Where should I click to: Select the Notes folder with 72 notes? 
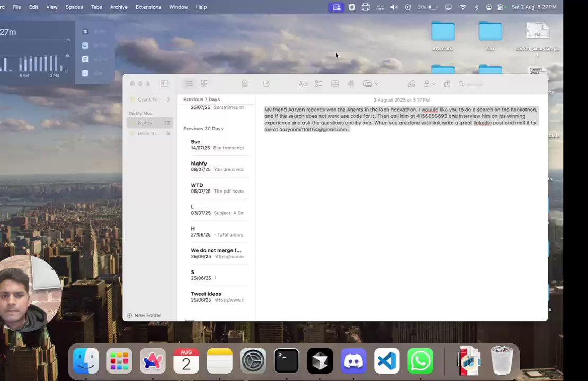click(x=149, y=123)
